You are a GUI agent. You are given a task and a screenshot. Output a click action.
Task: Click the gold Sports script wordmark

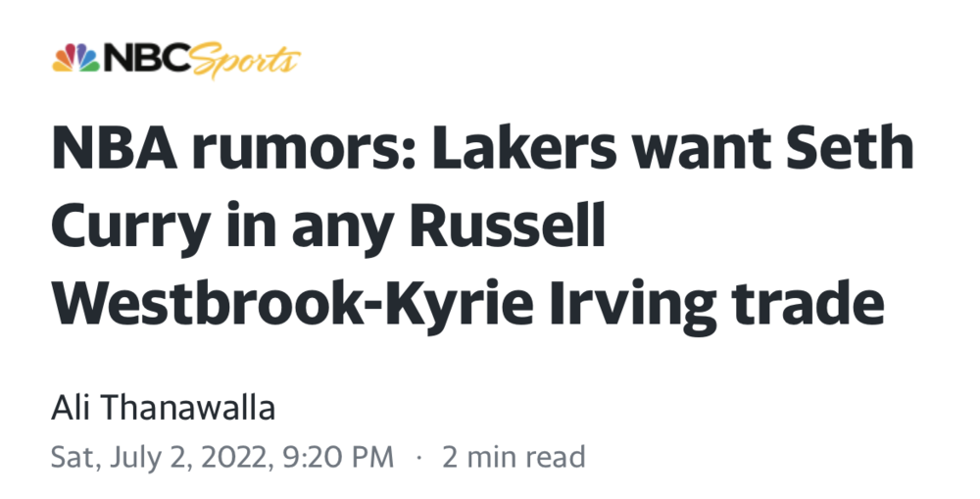click(246, 62)
